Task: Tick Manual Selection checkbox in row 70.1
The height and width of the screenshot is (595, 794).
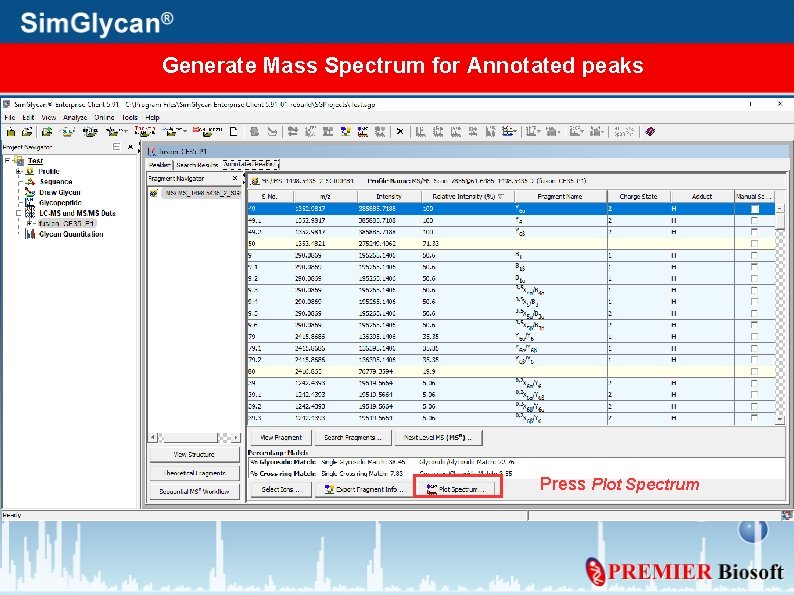Action: click(x=755, y=348)
